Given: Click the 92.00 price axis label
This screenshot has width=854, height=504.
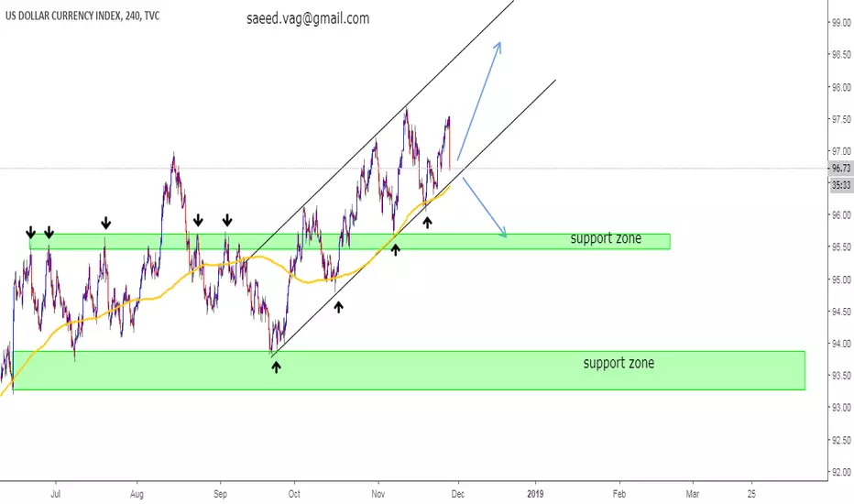Looking at the screenshot, I should [840, 473].
